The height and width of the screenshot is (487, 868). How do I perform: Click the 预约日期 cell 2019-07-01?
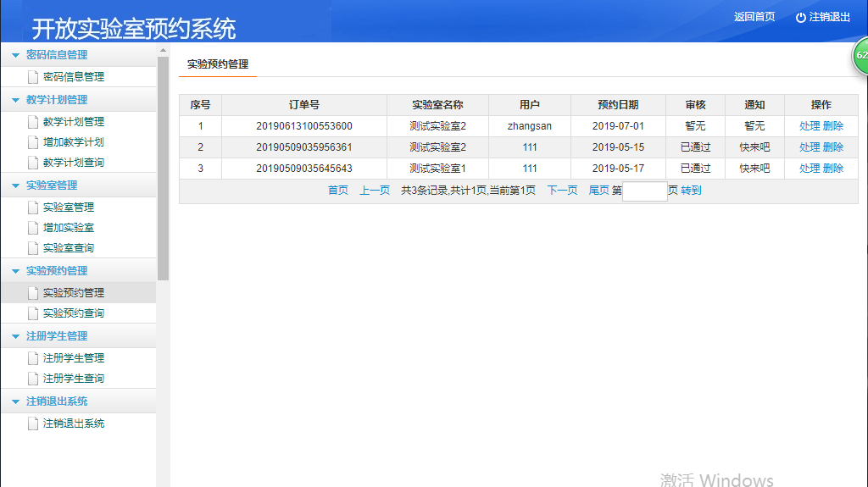[618, 126]
